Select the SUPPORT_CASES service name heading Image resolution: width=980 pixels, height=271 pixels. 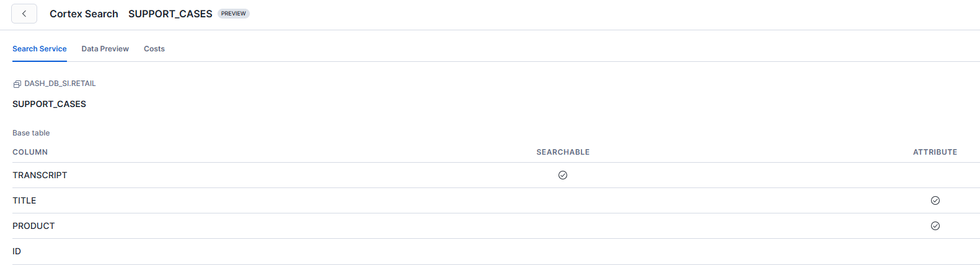(x=50, y=104)
